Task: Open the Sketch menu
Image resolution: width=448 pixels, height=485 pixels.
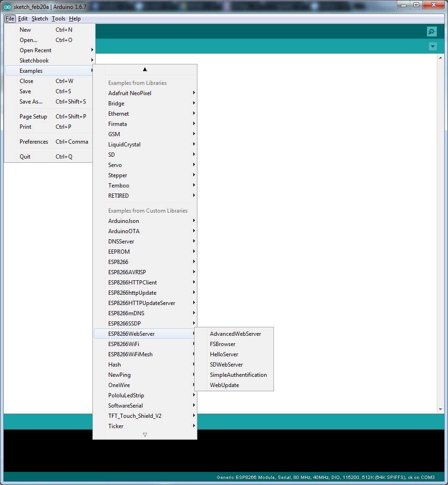Action: (x=40, y=19)
